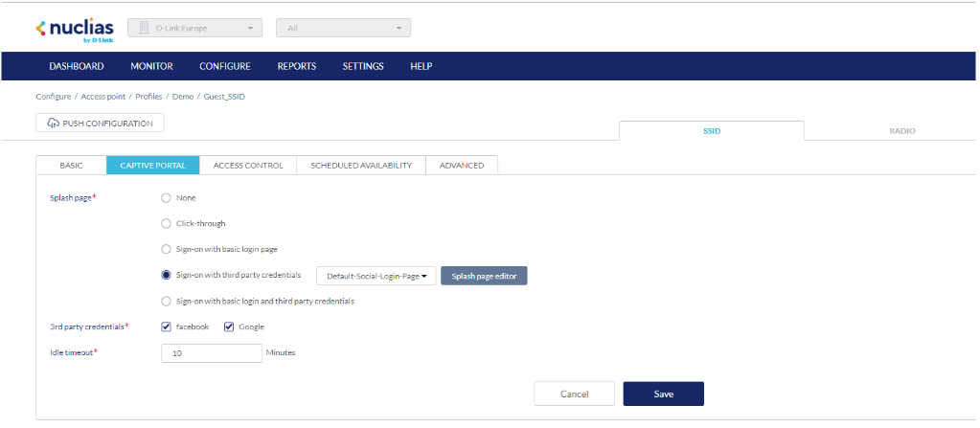The width and height of the screenshot is (980, 428).
Task: Click the Idle timeout minutes field
Action: click(x=212, y=353)
